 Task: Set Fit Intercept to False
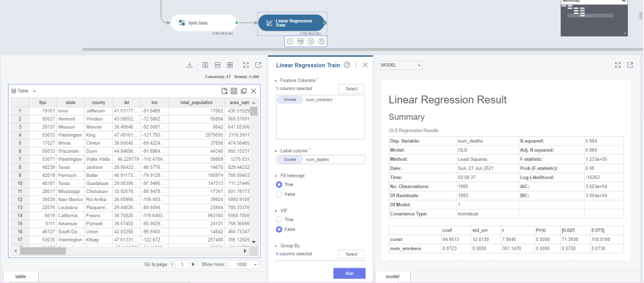click(x=279, y=194)
